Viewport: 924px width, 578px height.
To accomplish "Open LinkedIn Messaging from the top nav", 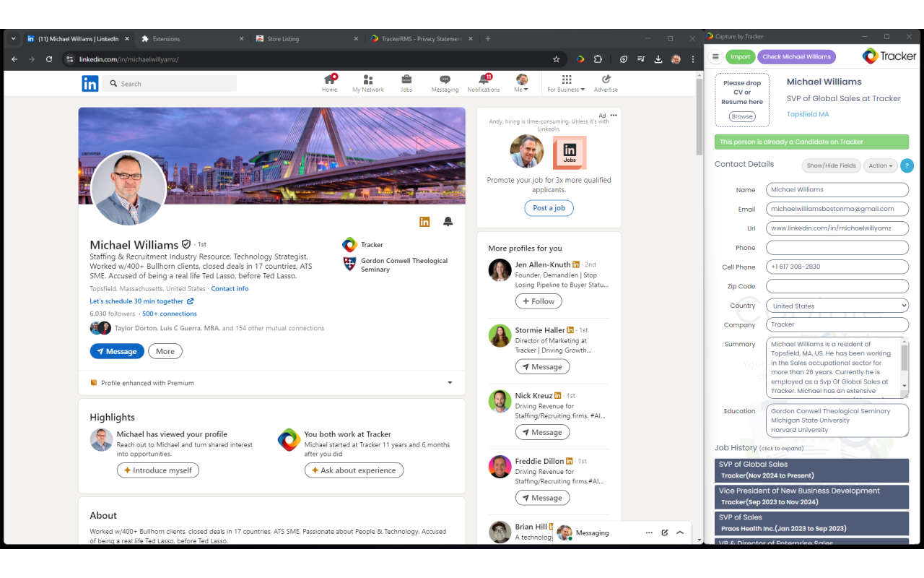I will pyautogui.click(x=445, y=83).
